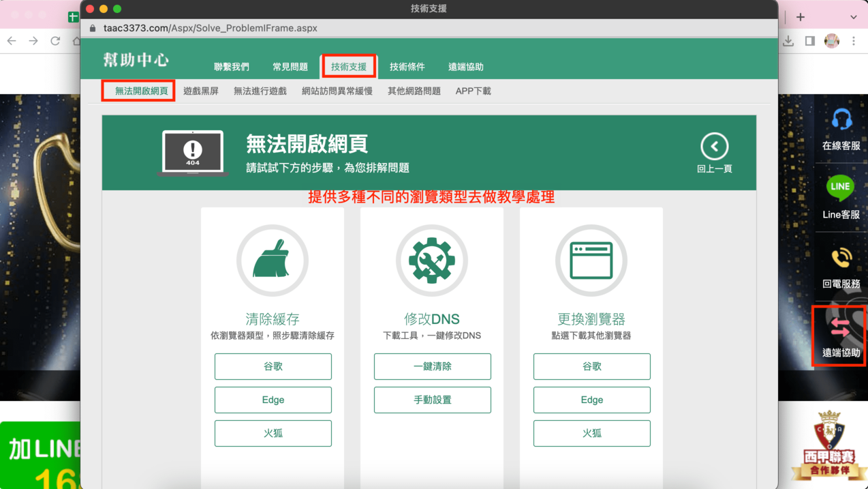Click 火狐 button under 更換瀏覽器
This screenshot has width=868, height=489.
pos(592,433)
